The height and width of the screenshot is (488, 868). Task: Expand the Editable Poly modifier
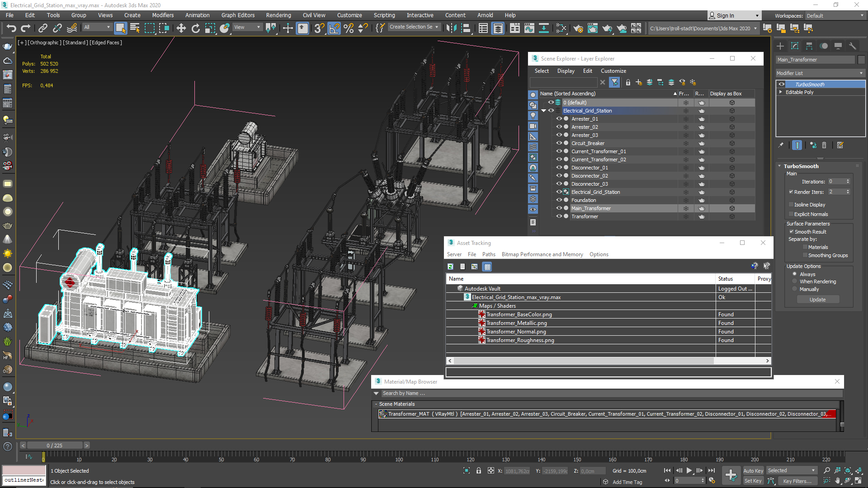click(780, 92)
